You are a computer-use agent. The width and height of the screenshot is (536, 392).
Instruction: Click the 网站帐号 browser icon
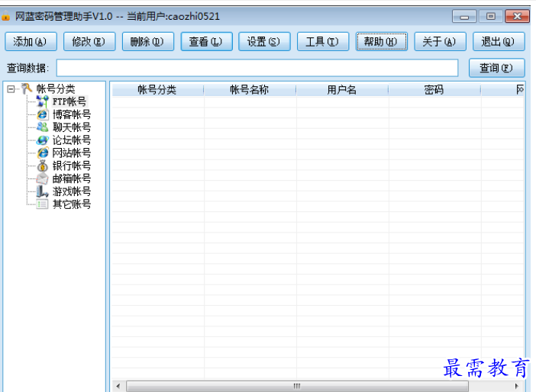[43, 153]
